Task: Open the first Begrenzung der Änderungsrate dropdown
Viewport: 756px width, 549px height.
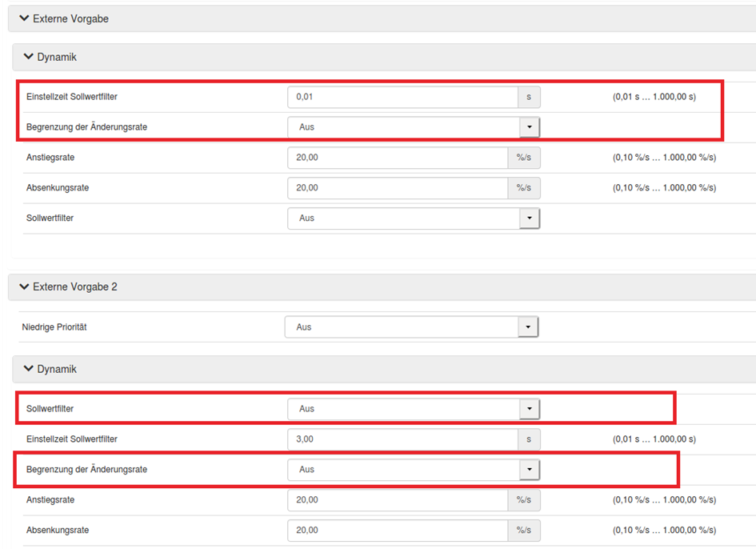Action: [x=414, y=127]
